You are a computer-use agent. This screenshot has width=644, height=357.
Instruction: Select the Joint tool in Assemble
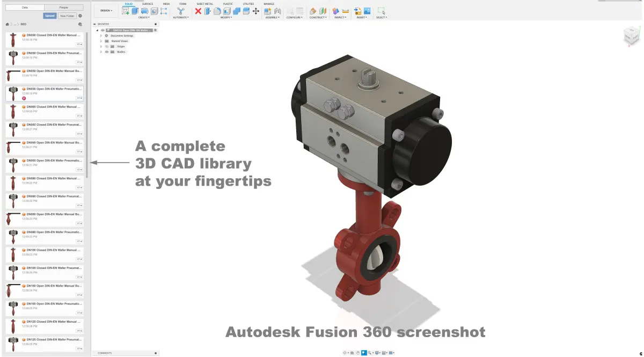(277, 11)
